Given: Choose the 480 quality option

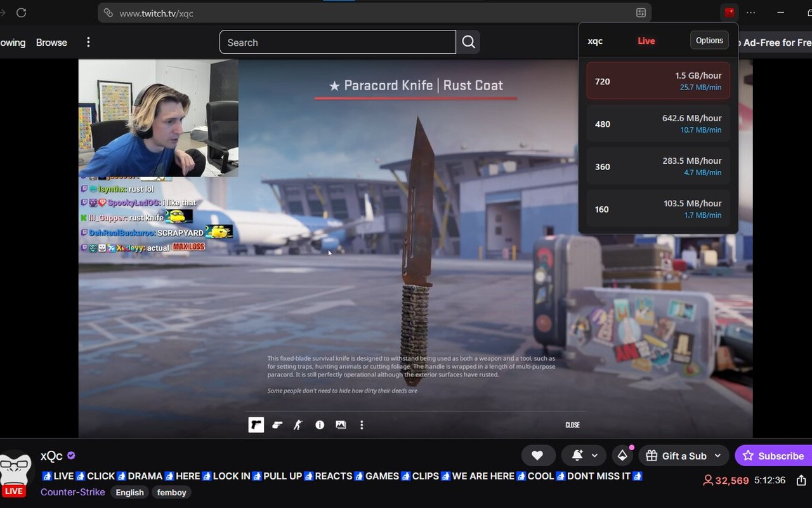Looking at the screenshot, I should pyautogui.click(x=658, y=123).
